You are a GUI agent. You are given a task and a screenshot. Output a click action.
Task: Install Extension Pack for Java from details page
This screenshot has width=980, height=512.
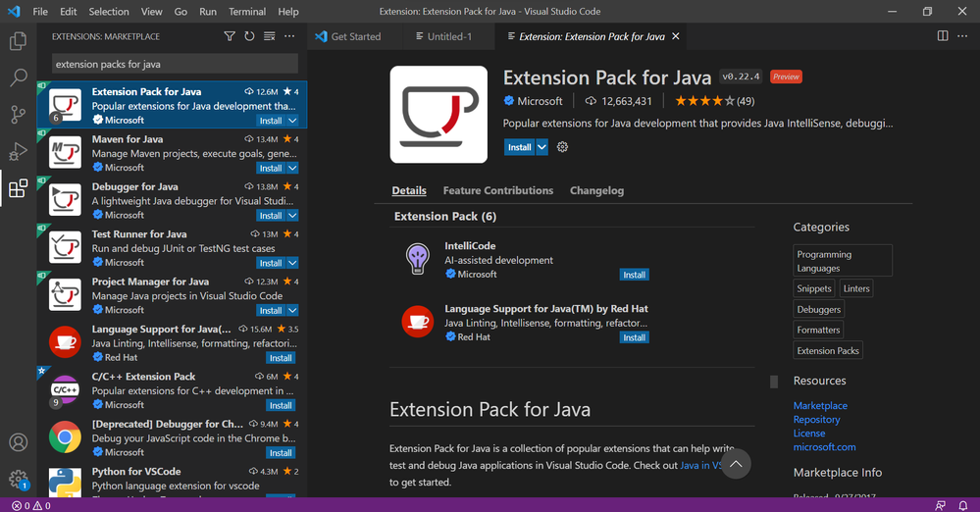[519, 147]
